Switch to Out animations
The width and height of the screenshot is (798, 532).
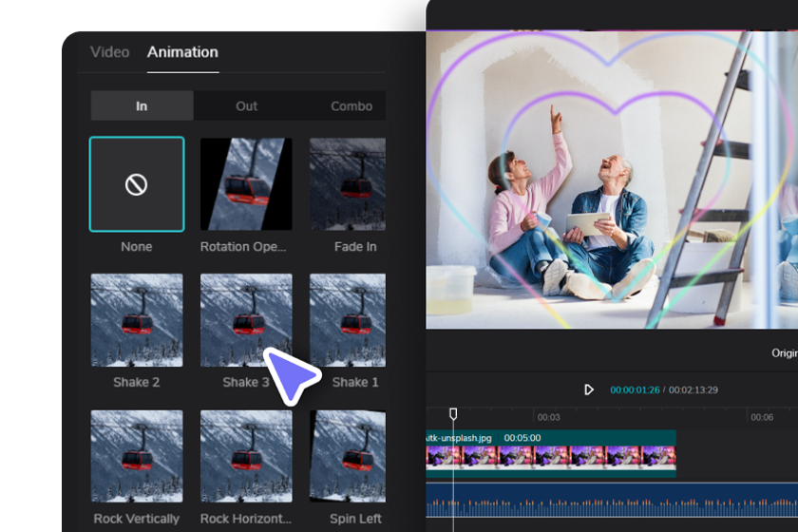coord(246,105)
